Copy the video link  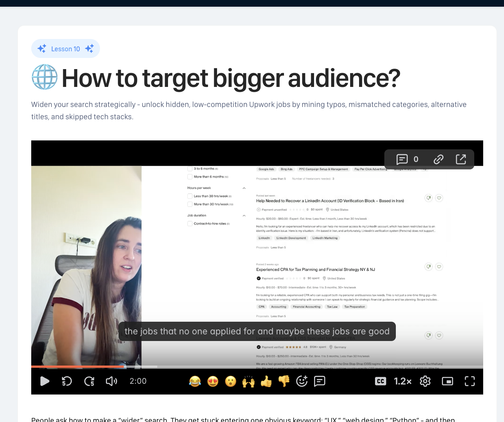point(439,159)
